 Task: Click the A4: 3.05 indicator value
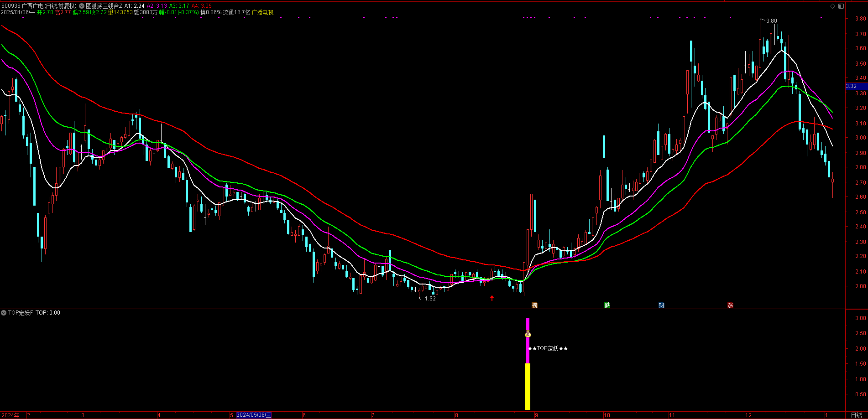tap(201, 6)
